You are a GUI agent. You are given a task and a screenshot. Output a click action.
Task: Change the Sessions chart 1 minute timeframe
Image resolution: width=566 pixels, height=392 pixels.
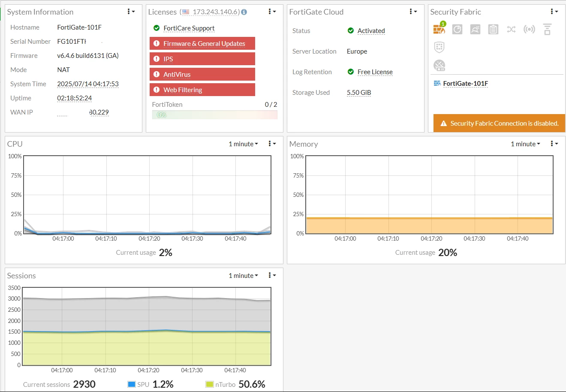tap(243, 276)
